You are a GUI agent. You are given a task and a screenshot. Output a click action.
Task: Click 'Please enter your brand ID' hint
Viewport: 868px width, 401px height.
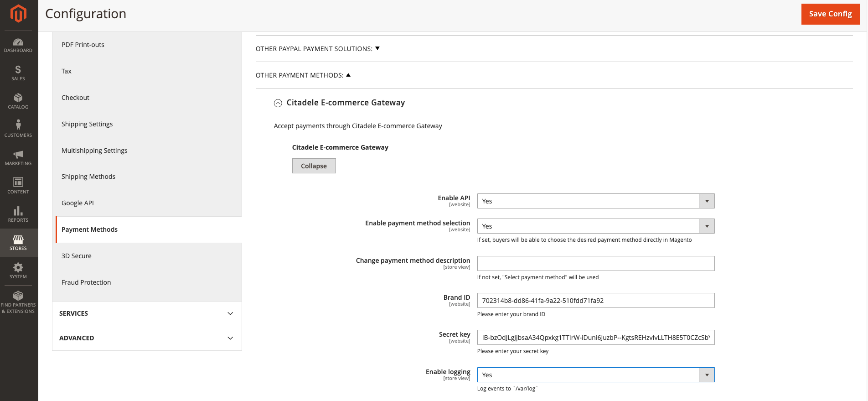tap(511, 314)
